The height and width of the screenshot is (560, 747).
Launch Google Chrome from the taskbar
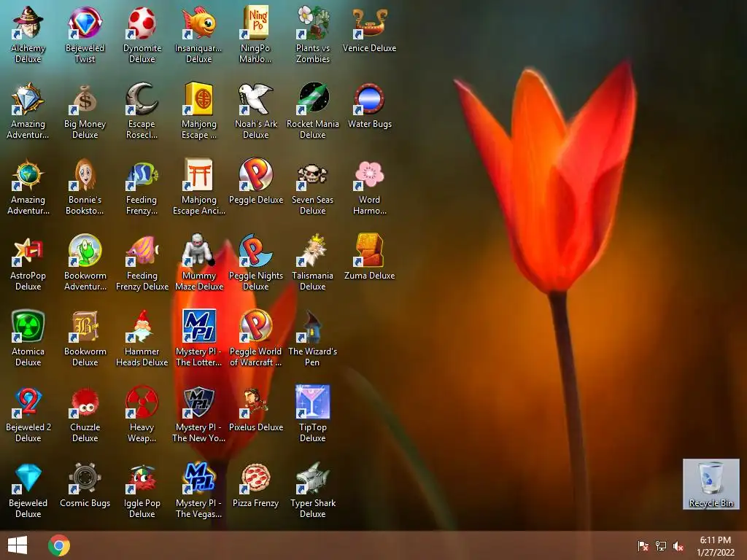[59, 545]
